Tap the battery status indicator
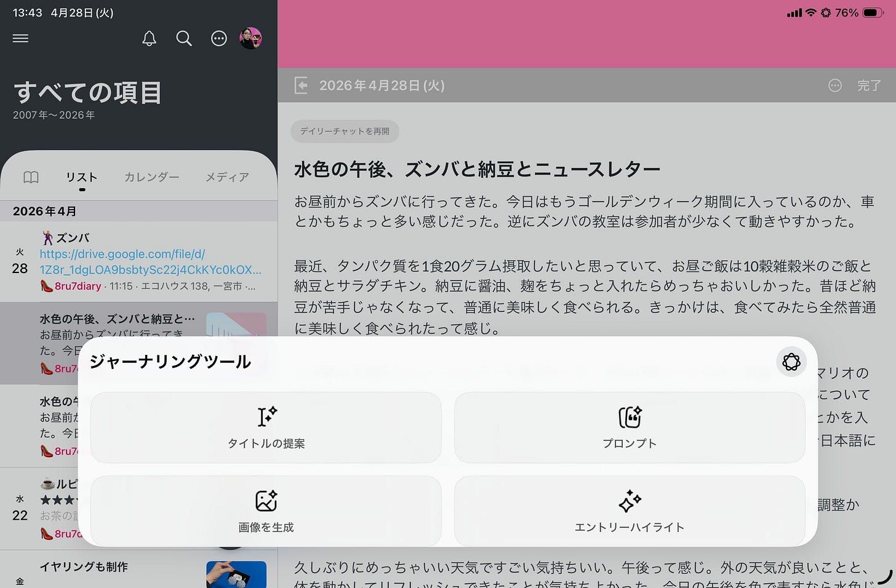 873,13
